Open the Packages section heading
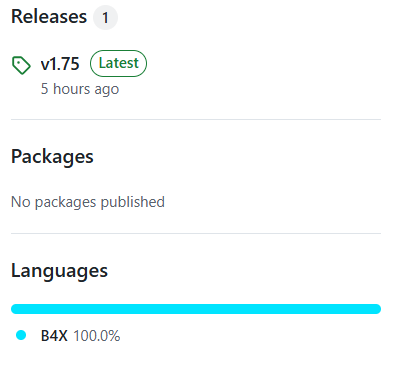420x367 pixels. point(52,156)
